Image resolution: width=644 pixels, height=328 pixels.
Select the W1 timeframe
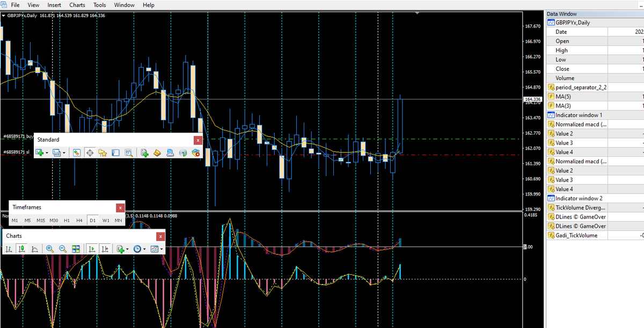tap(106, 220)
